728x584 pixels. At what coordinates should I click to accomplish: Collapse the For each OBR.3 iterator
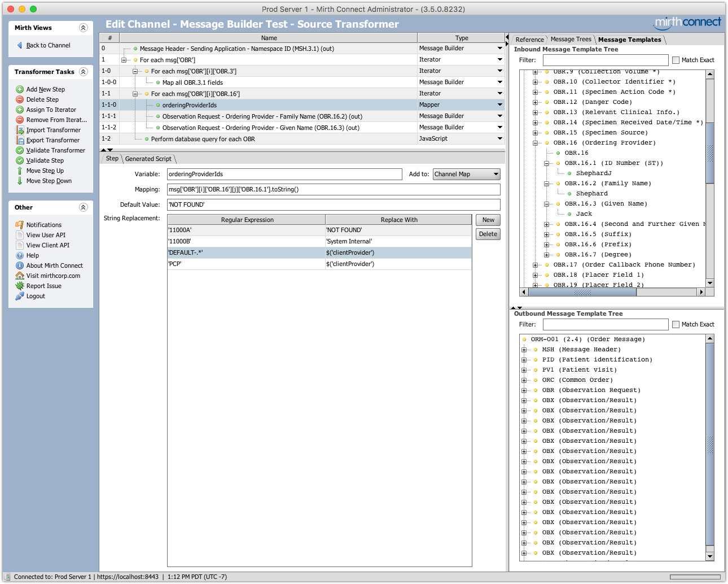tap(135, 71)
